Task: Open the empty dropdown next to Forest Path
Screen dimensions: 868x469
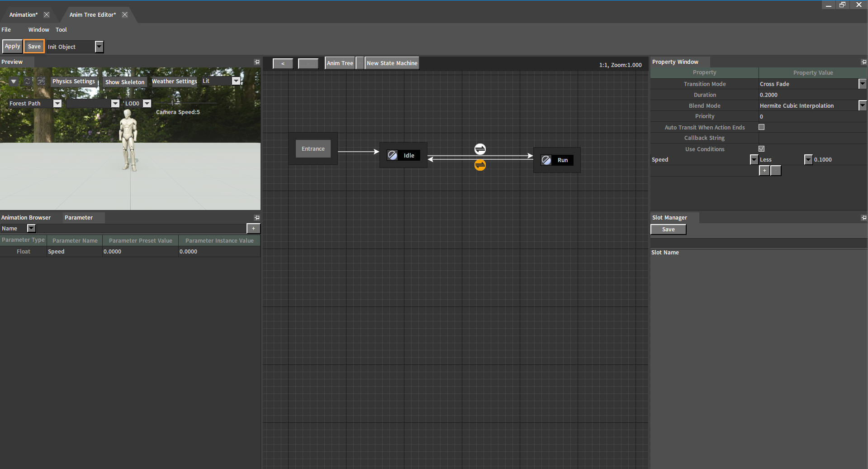Action: pyautogui.click(x=115, y=104)
